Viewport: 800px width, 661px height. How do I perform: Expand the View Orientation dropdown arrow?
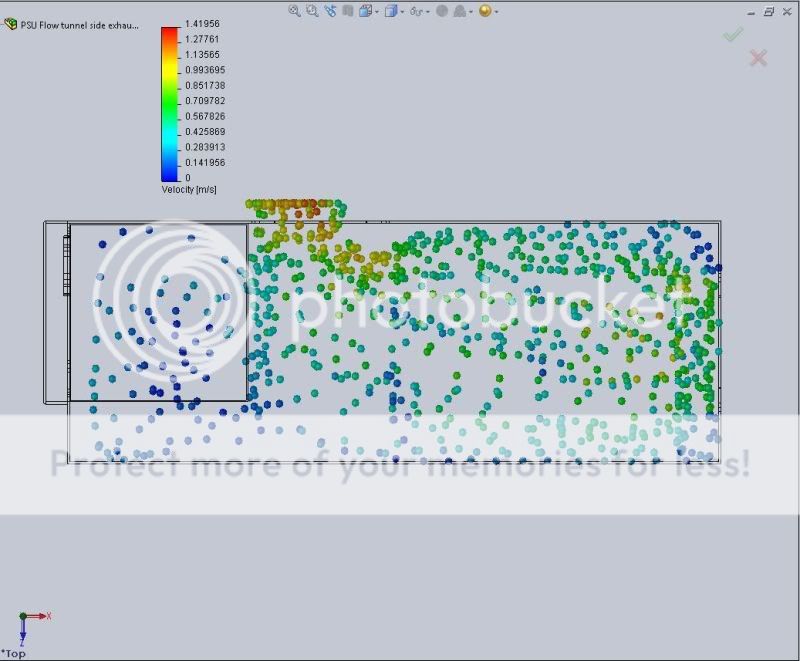pos(376,12)
